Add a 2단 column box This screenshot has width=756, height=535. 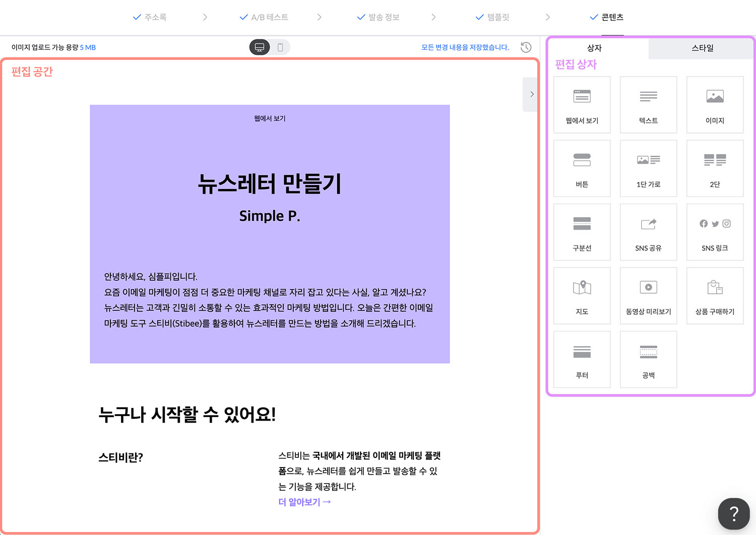point(715,168)
